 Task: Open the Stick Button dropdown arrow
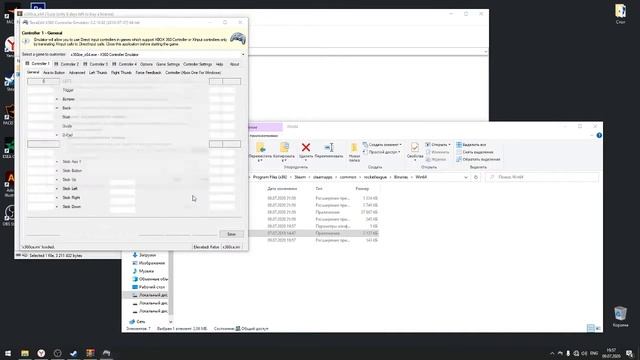pyautogui.click(x=57, y=171)
